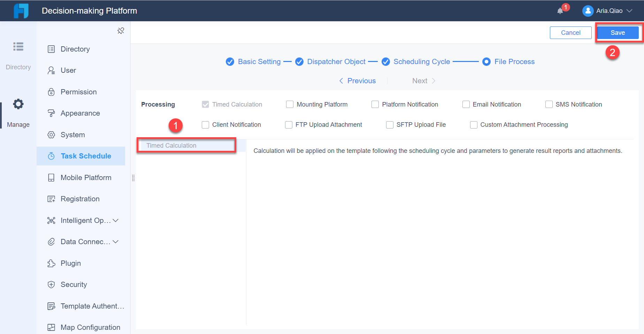Click the Template Authentication icon
This screenshot has height=334, width=644.
coord(51,306)
